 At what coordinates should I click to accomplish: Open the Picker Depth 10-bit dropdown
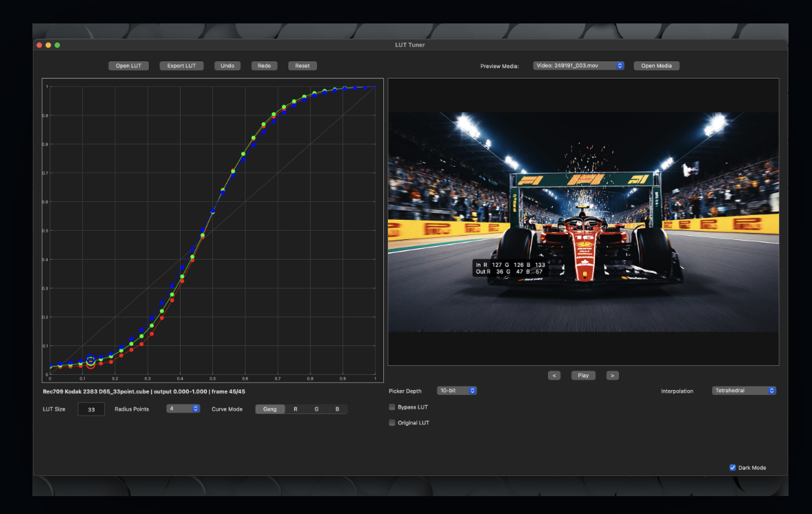click(457, 390)
